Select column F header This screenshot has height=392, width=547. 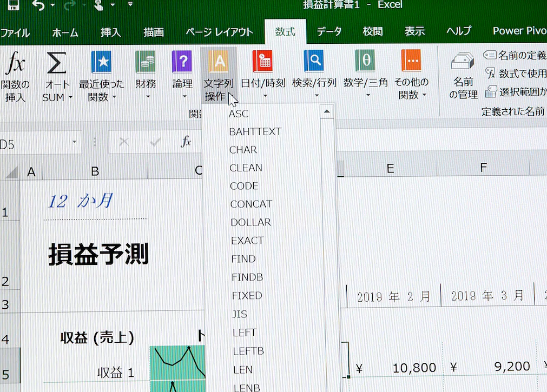coord(483,168)
